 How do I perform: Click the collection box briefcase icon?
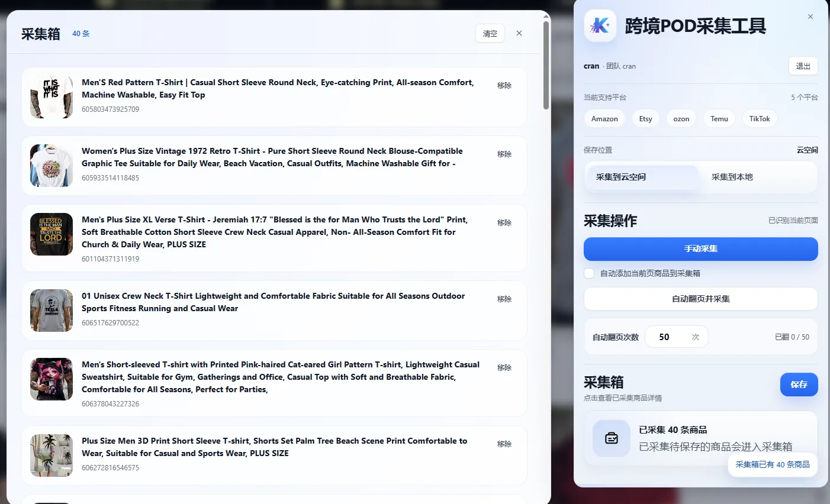[612, 438]
